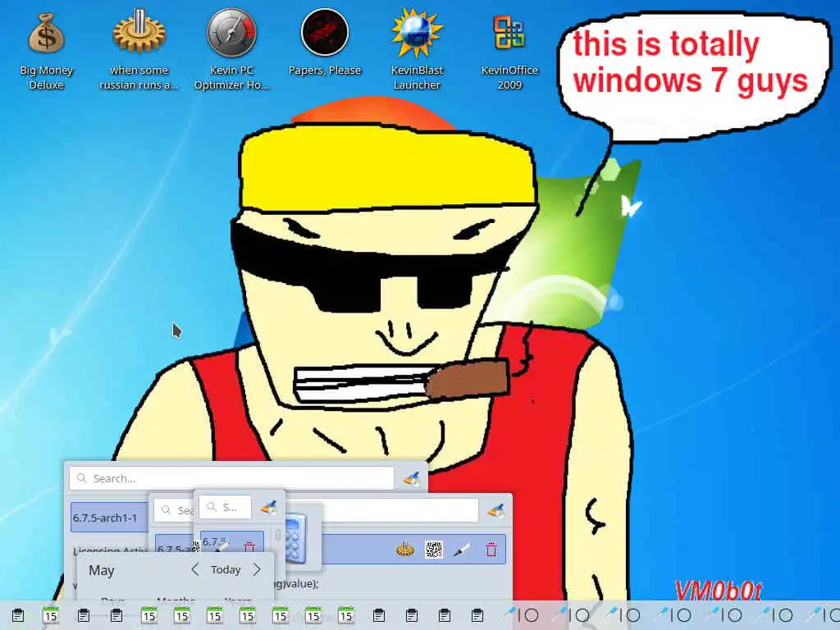Image resolution: width=840 pixels, height=630 pixels.
Task: Click the empty search field in the widest clipboard popup
Action: coord(399,510)
